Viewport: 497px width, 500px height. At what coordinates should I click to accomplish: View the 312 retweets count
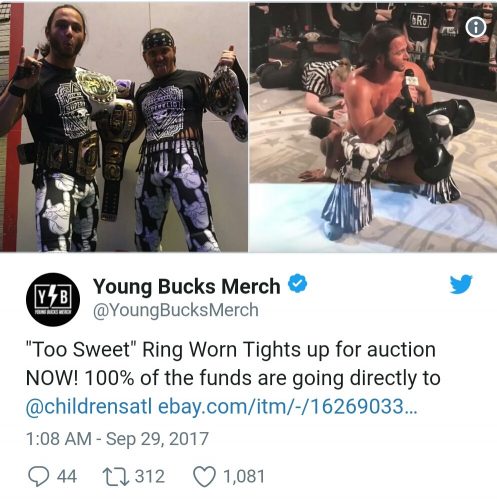pyautogui.click(x=150, y=476)
